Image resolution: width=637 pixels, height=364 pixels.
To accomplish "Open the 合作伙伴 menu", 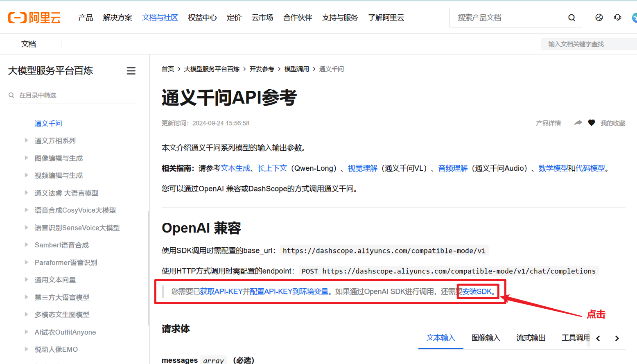I will click(x=298, y=18).
